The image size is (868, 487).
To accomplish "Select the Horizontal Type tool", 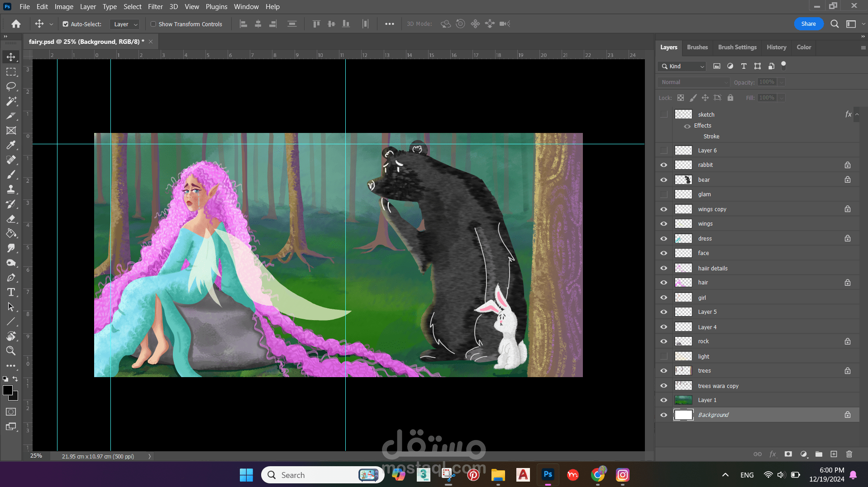I will tap(11, 292).
